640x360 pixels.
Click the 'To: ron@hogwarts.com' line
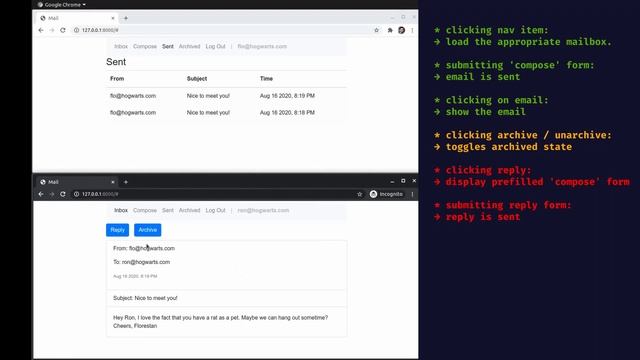coord(141,262)
